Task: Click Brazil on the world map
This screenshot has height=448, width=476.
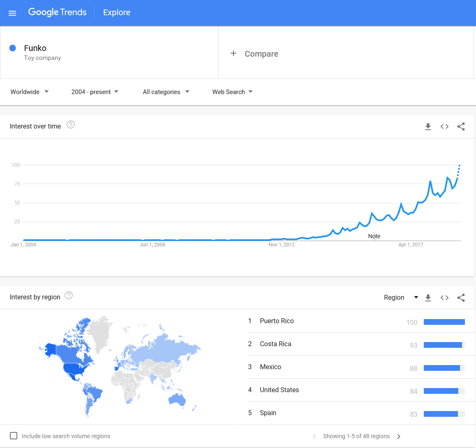Action: coord(95,393)
